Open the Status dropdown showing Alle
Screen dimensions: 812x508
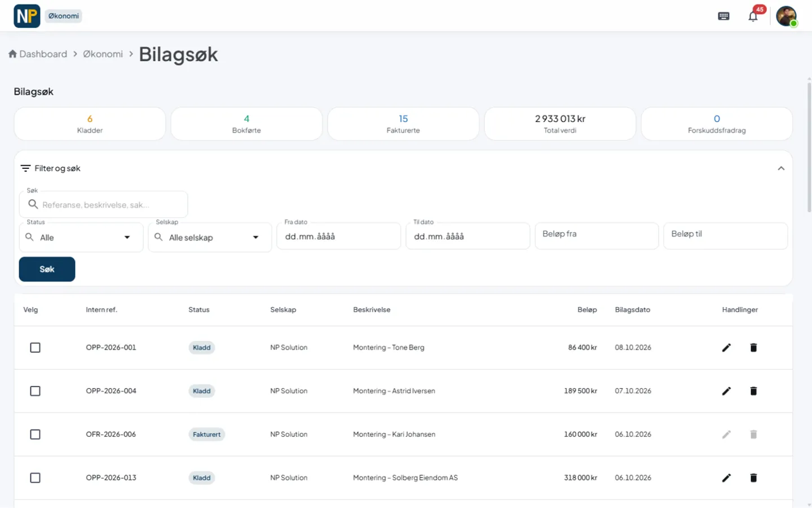click(81, 238)
